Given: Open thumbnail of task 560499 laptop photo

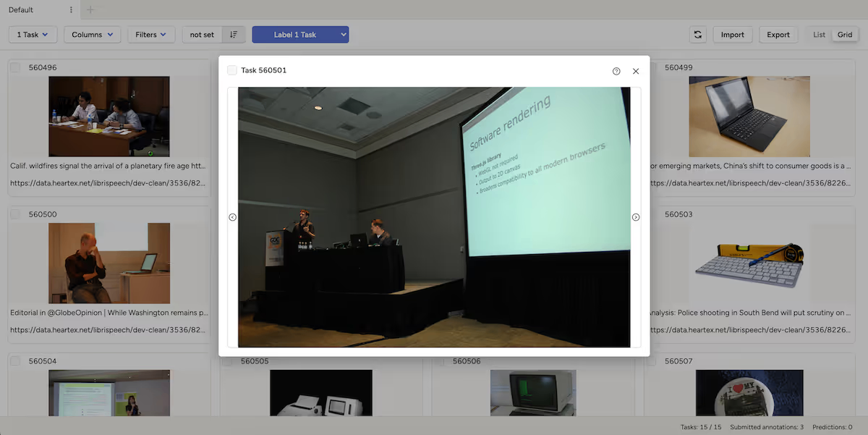Looking at the screenshot, I should [x=749, y=117].
